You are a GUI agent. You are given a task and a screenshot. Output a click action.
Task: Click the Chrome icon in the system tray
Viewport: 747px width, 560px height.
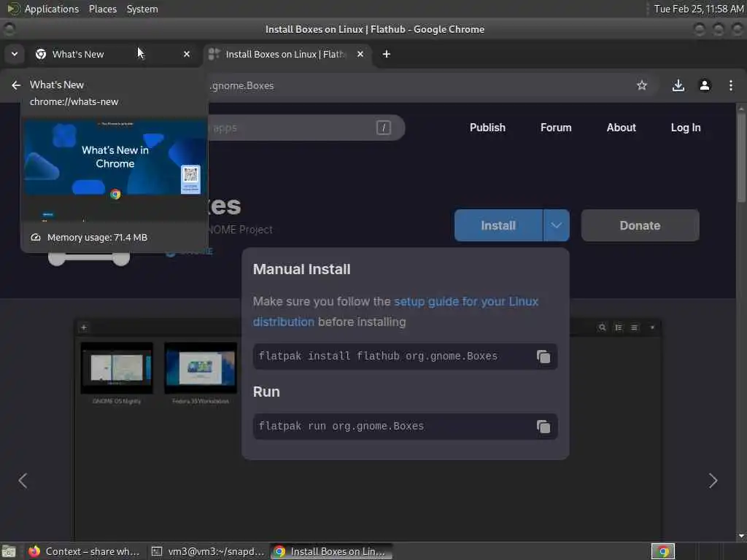(662, 551)
